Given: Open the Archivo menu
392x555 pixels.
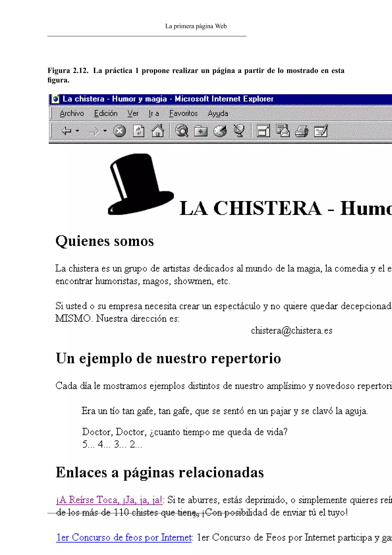Looking at the screenshot, I should click(72, 113).
